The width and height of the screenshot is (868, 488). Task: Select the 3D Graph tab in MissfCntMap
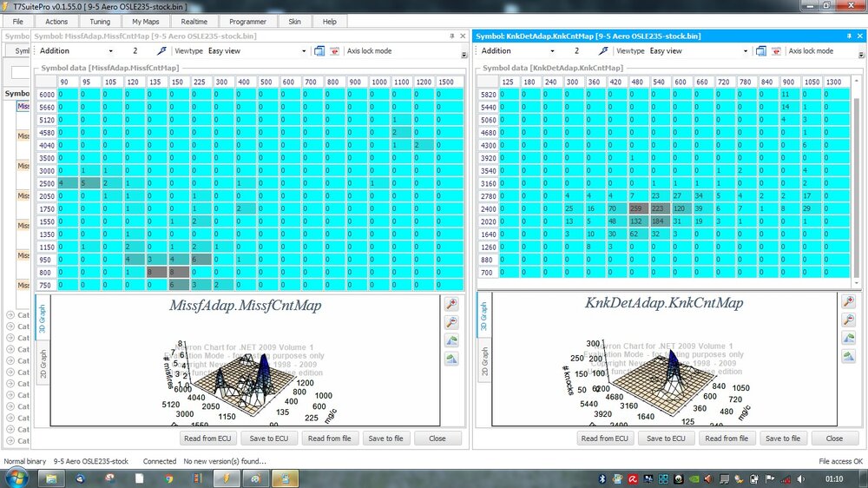pos(43,319)
